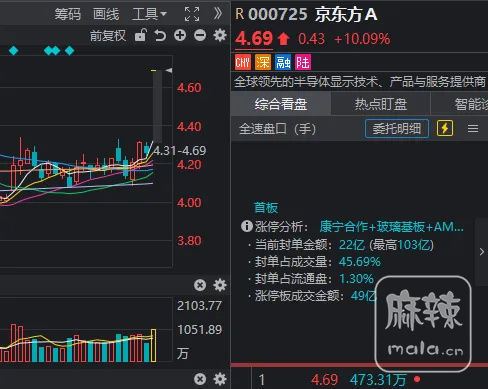488x389 pixels.
Task: Click the yellow-highlighted latest volume bar
Action: (154, 346)
